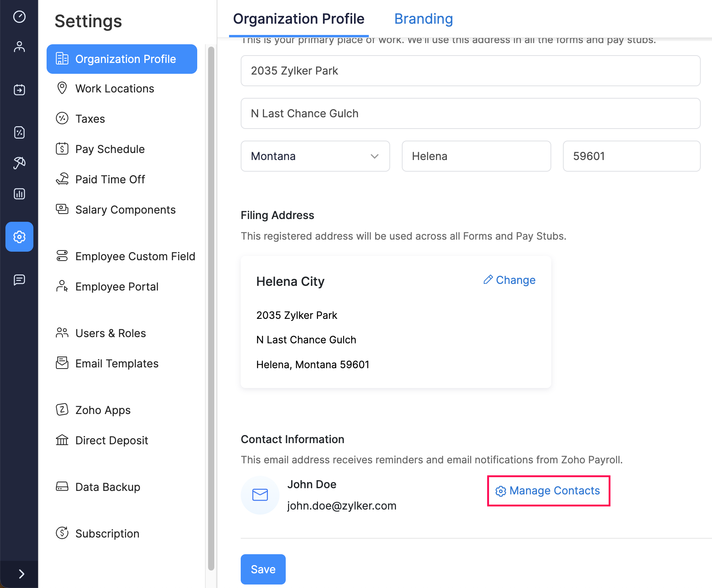This screenshot has width=712, height=588.
Task: Open the Dashboard gauge icon
Action: pos(19,17)
